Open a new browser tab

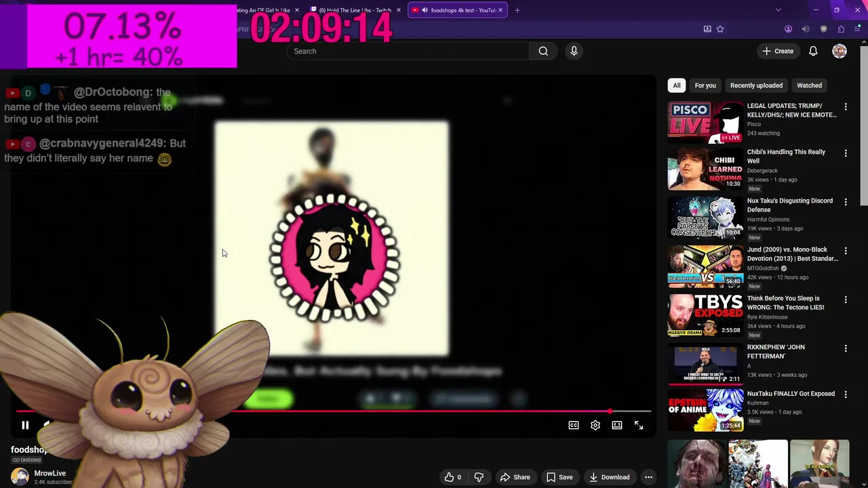pyautogui.click(x=517, y=10)
